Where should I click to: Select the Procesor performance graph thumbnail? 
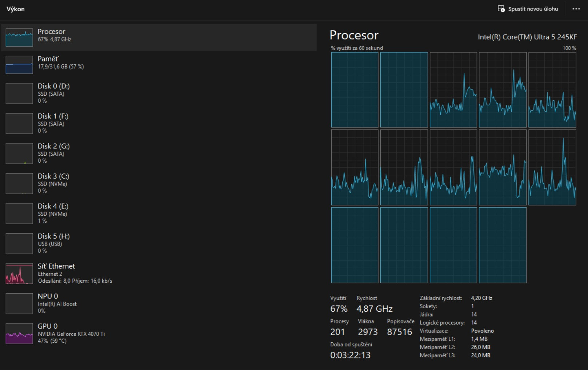[x=19, y=37]
